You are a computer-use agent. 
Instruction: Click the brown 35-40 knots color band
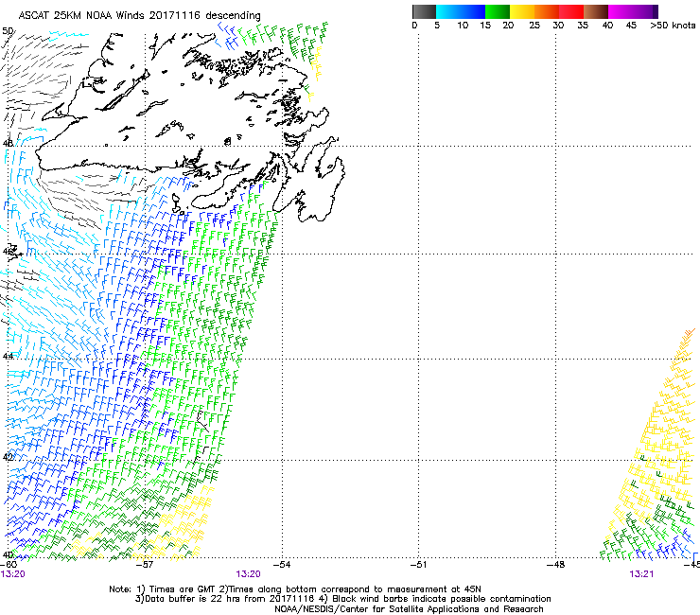coord(596,11)
